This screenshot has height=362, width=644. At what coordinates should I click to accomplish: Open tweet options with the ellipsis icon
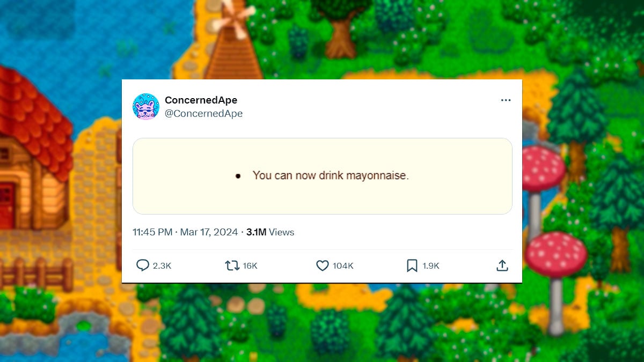(506, 100)
